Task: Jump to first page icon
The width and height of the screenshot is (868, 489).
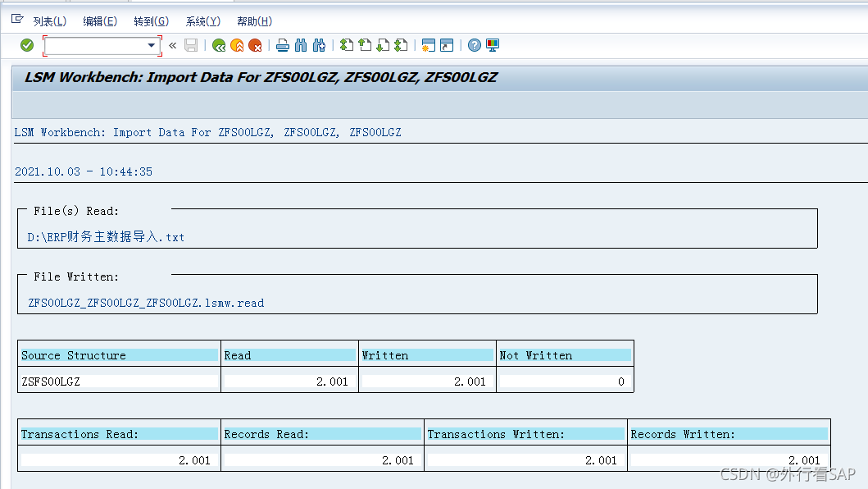Action: click(x=347, y=45)
